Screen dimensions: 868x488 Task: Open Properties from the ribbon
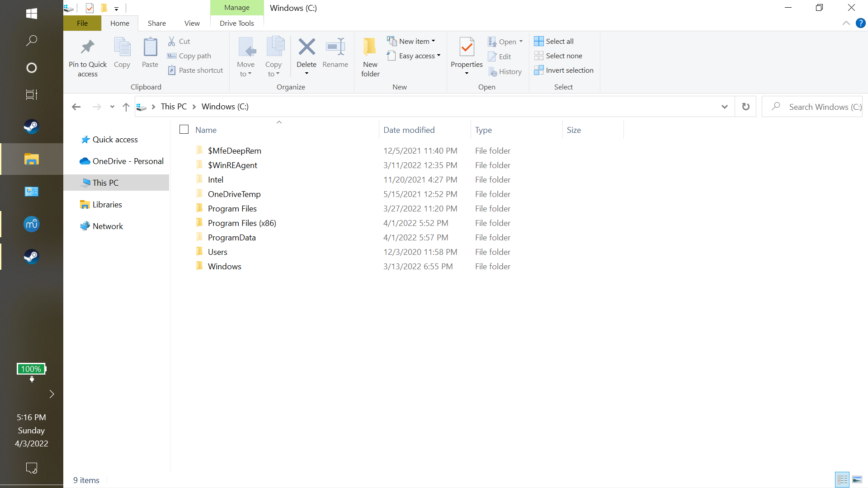point(467,47)
